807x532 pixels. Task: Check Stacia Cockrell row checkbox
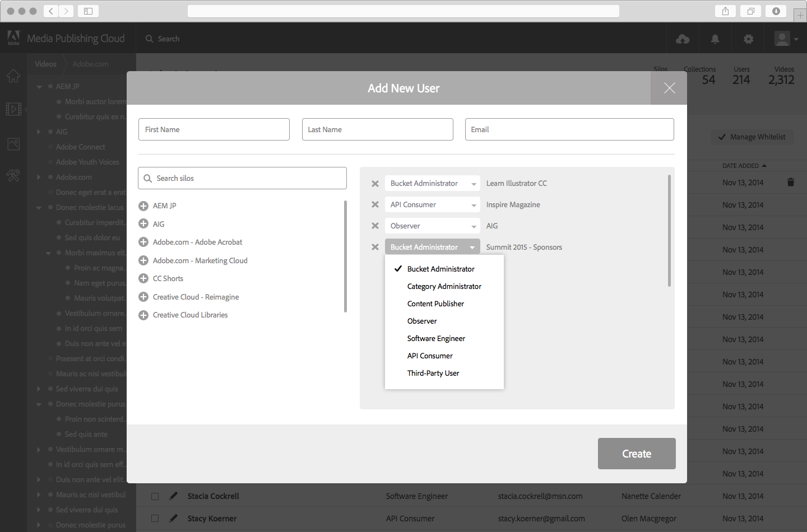click(x=155, y=496)
